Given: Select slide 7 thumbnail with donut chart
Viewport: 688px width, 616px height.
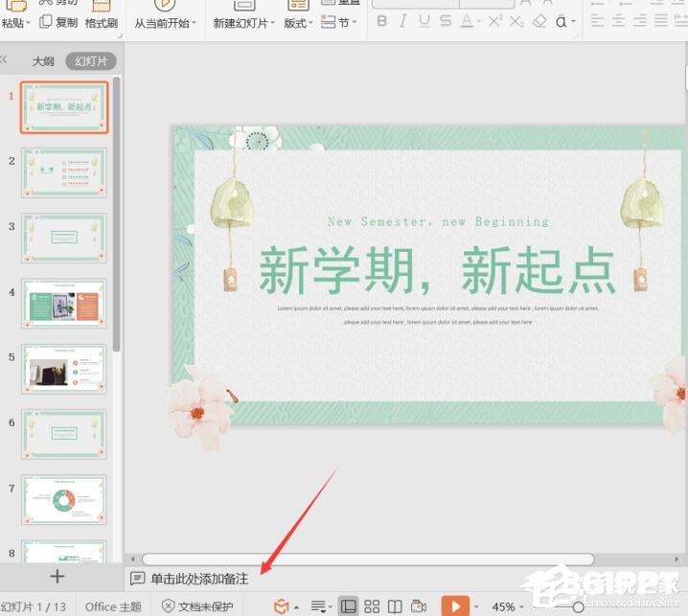Looking at the screenshot, I should (64, 500).
